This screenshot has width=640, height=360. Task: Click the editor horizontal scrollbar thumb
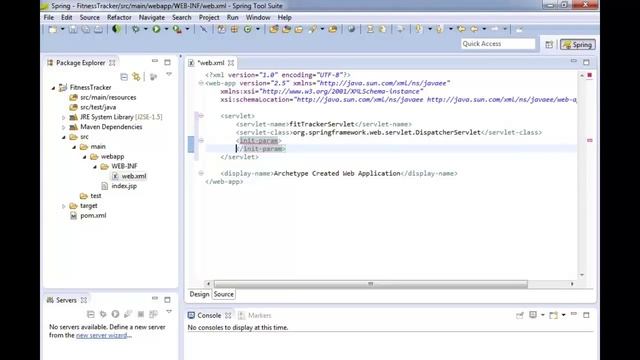coord(371,284)
